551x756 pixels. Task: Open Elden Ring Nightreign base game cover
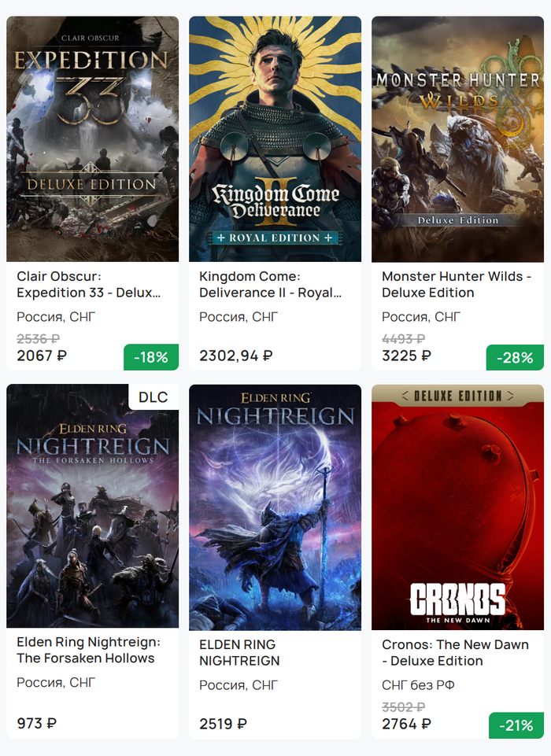coord(275,507)
